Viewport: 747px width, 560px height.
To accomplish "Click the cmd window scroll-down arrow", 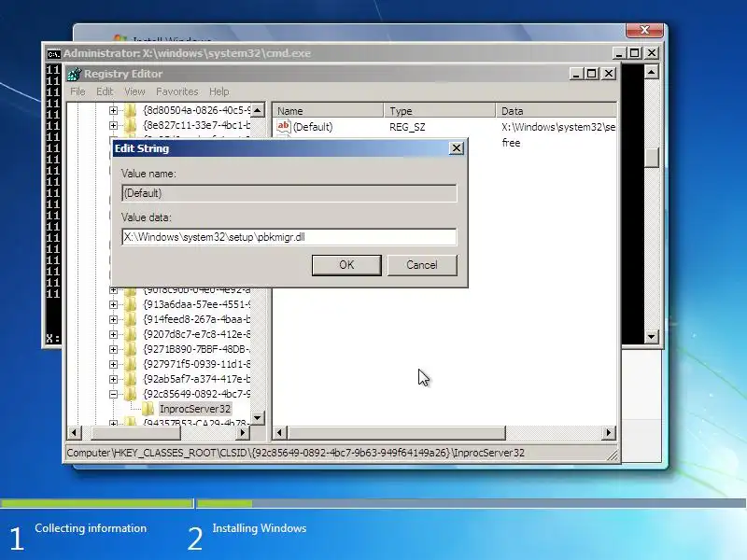I will pos(651,336).
